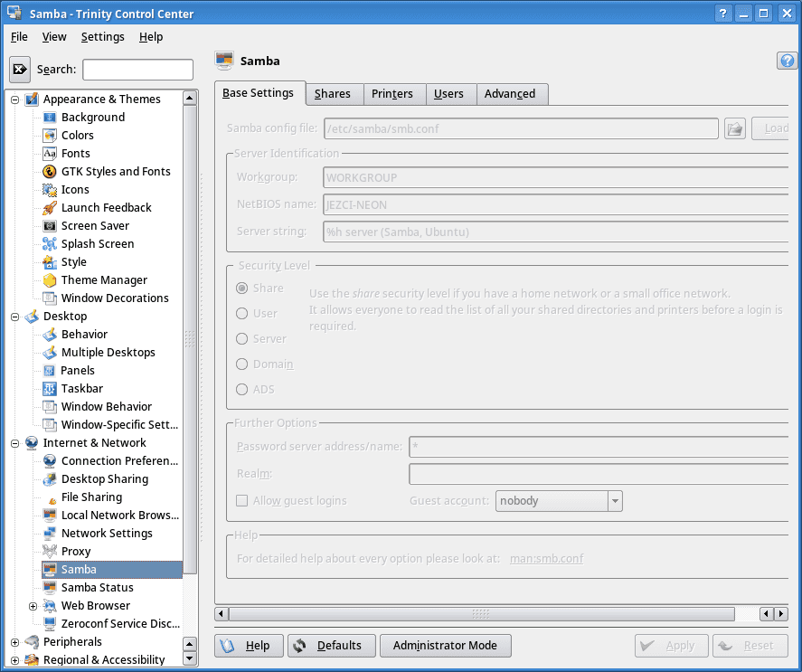Expand Peripherals tree node
The width and height of the screenshot is (802, 672).
14,642
